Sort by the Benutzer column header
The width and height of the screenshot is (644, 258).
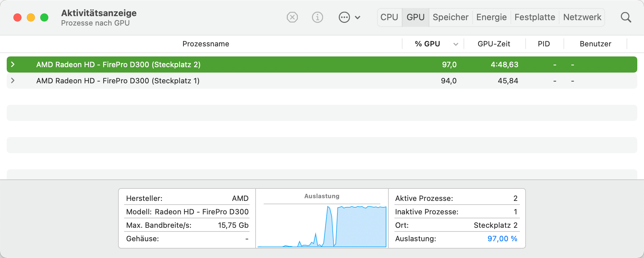(595, 44)
